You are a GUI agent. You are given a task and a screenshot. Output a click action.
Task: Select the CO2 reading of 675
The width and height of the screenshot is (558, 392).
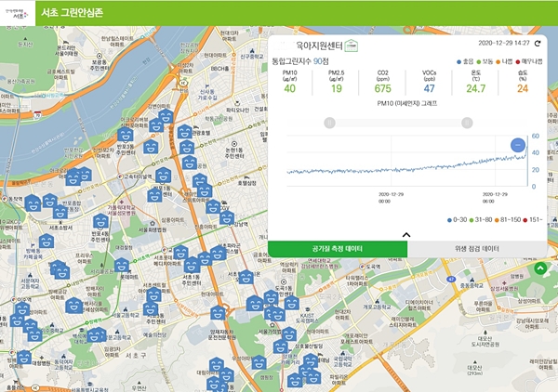pos(382,89)
